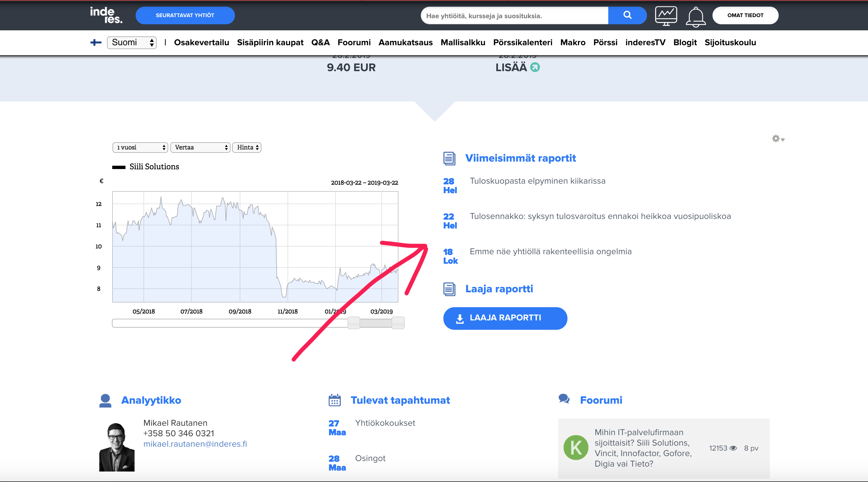Screen dimensions: 868x482
Task: Click the right chart range slider handle
Action: pyautogui.click(x=398, y=323)
